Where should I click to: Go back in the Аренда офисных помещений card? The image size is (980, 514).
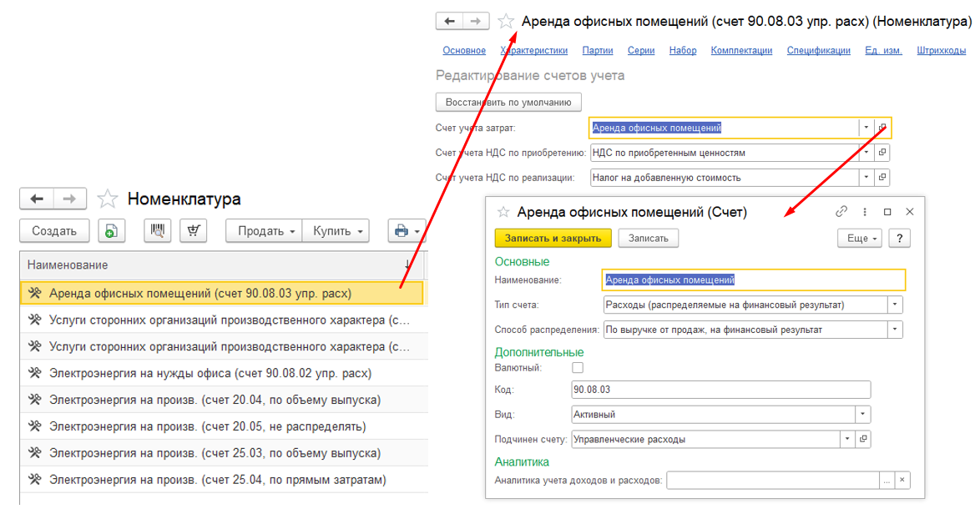click(449, 21)
